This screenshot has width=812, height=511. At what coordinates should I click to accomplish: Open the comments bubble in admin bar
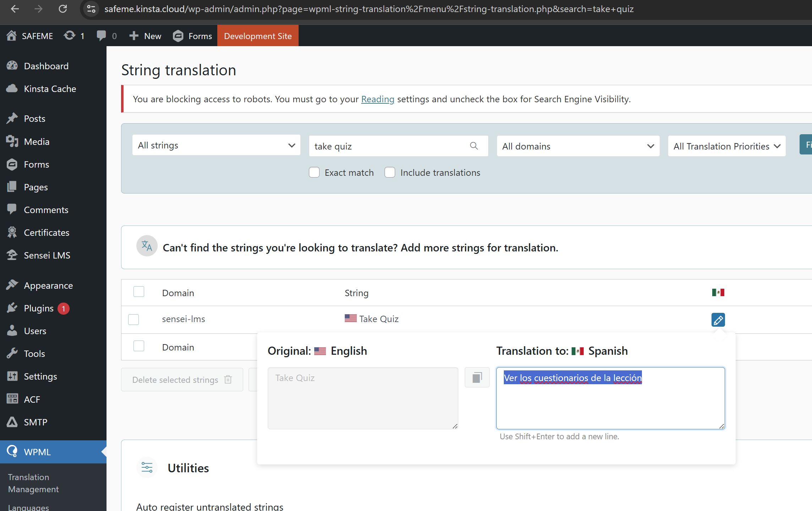102,36
